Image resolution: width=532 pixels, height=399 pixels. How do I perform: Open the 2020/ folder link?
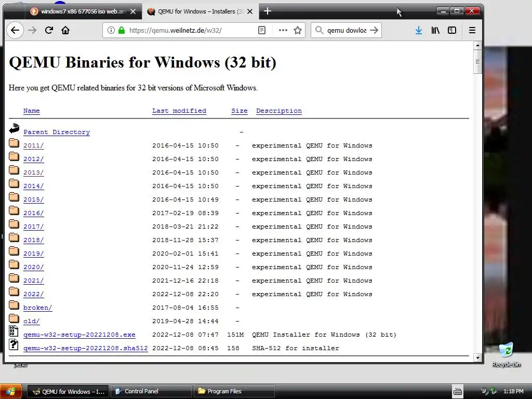coord(33,268)
